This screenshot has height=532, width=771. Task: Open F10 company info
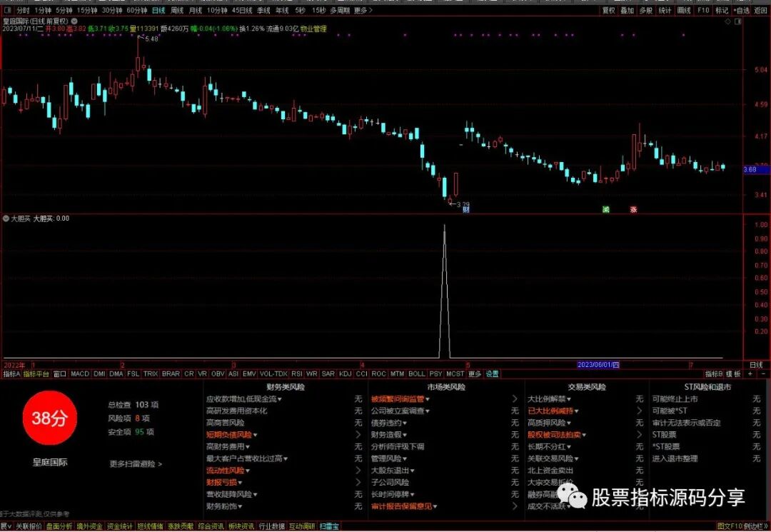click(703, 10)
